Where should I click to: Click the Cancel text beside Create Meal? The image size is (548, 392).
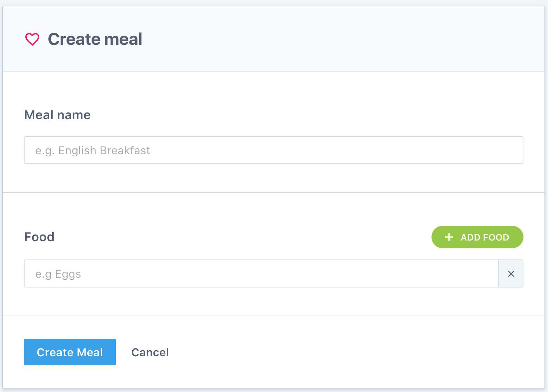[150, 352]
